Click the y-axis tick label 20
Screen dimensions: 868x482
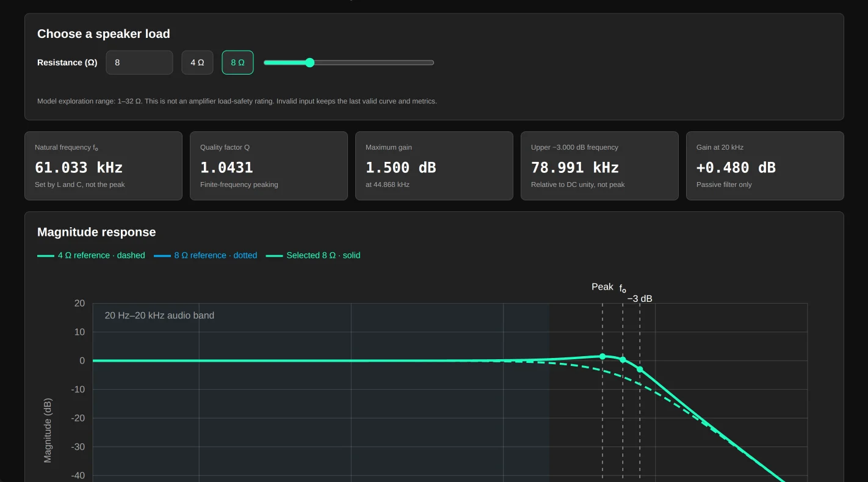coord(79,303)
